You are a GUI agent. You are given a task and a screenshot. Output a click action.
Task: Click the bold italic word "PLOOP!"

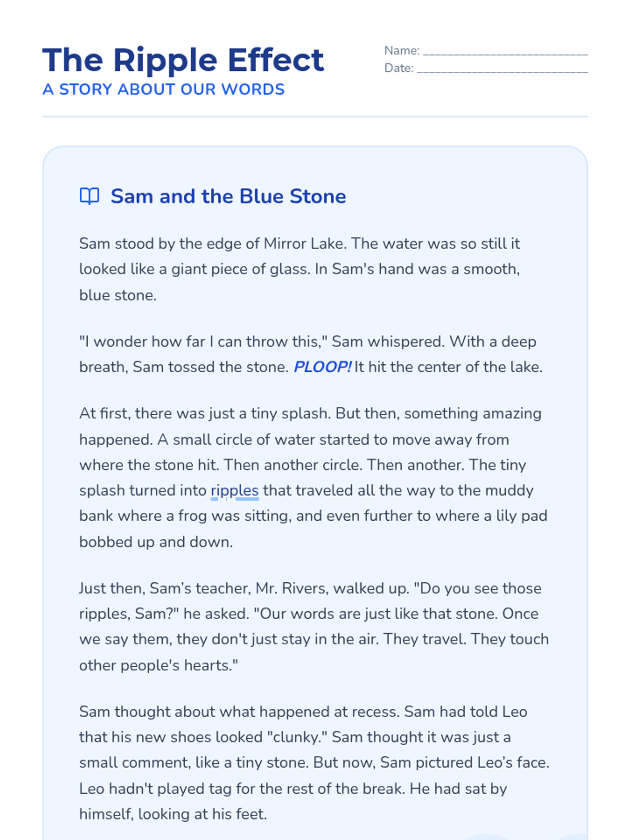(x=322, y=367)
